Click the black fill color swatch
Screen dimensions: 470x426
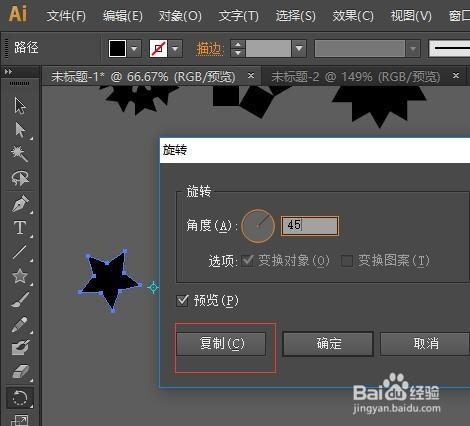[117, 49]
